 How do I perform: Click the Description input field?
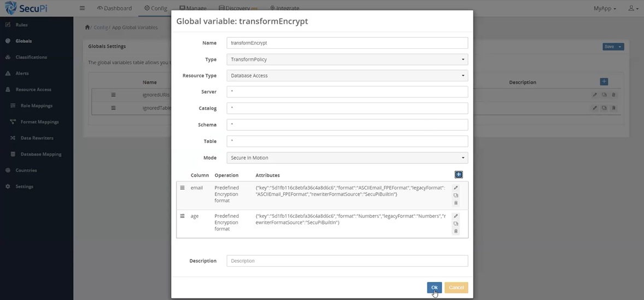tap(347, 261)
